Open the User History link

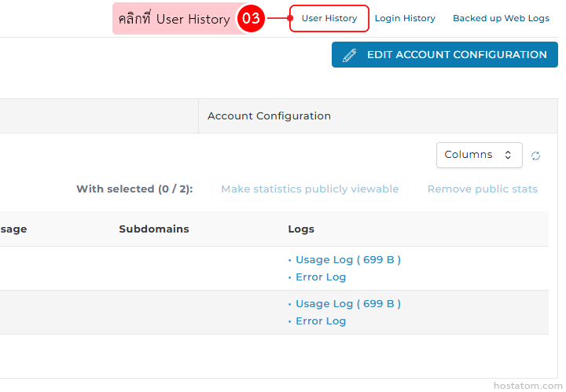(x=329, y=18)
